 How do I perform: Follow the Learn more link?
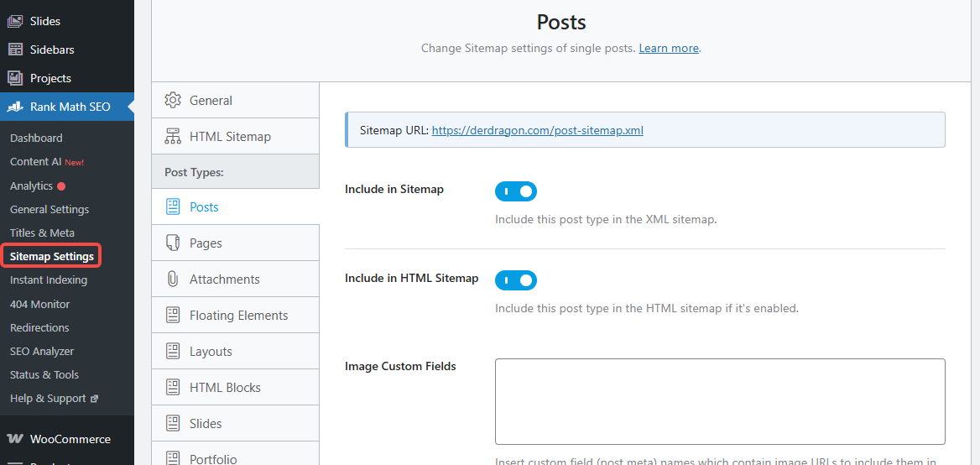[x=669, y=48]
